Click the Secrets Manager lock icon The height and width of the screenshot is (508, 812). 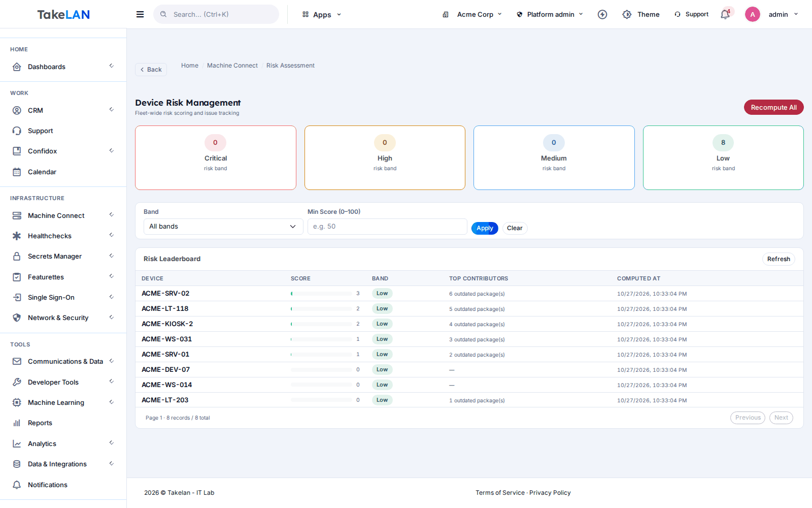tap(17, 256)
